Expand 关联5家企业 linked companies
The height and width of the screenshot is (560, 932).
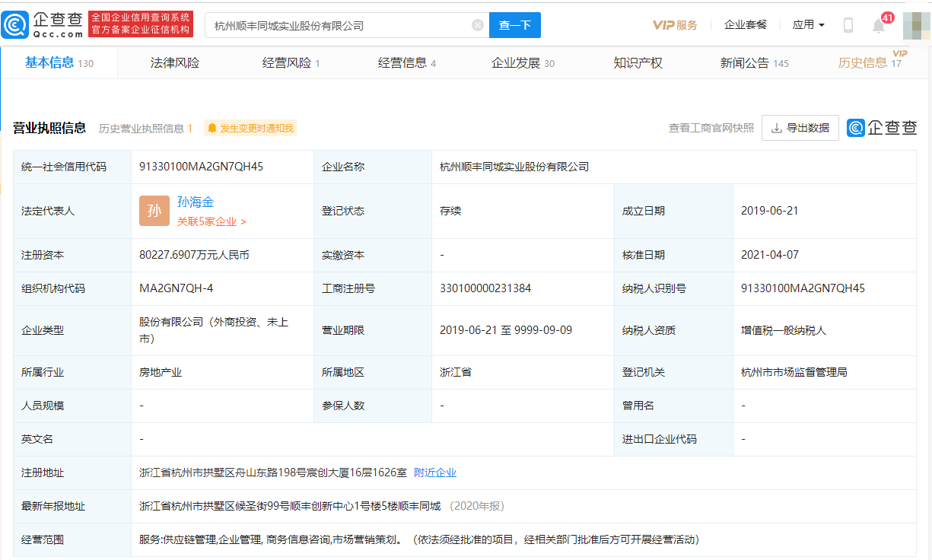[x=212, y=221]
